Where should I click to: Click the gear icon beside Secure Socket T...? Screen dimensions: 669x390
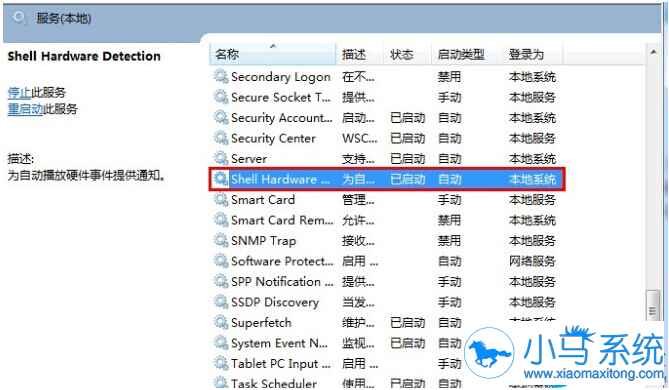(x=221, y=97)
